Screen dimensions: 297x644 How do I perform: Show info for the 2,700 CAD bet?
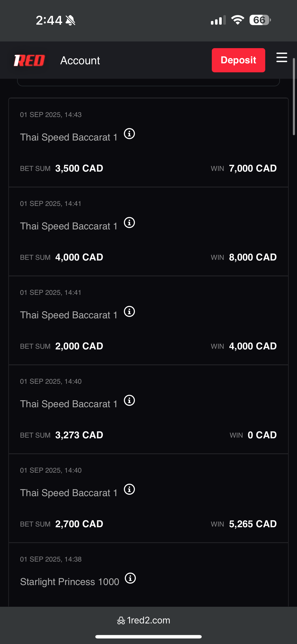(129, 489)
